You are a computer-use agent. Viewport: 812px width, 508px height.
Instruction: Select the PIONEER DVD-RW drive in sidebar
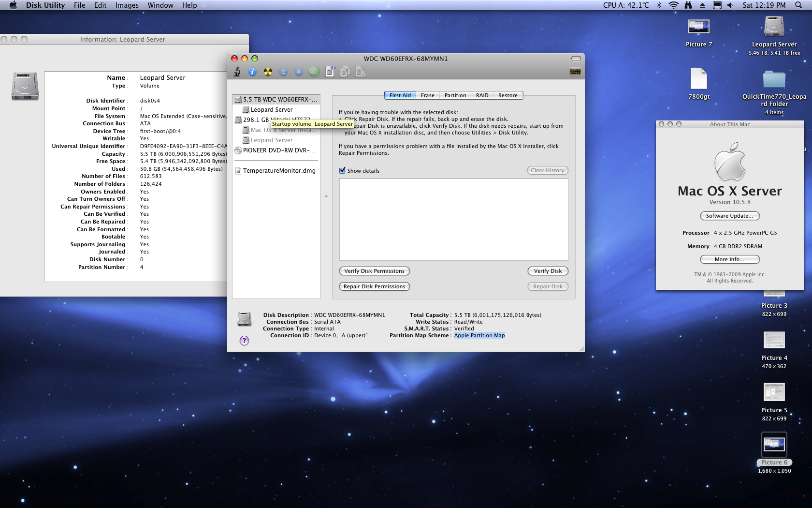point(276,150)
